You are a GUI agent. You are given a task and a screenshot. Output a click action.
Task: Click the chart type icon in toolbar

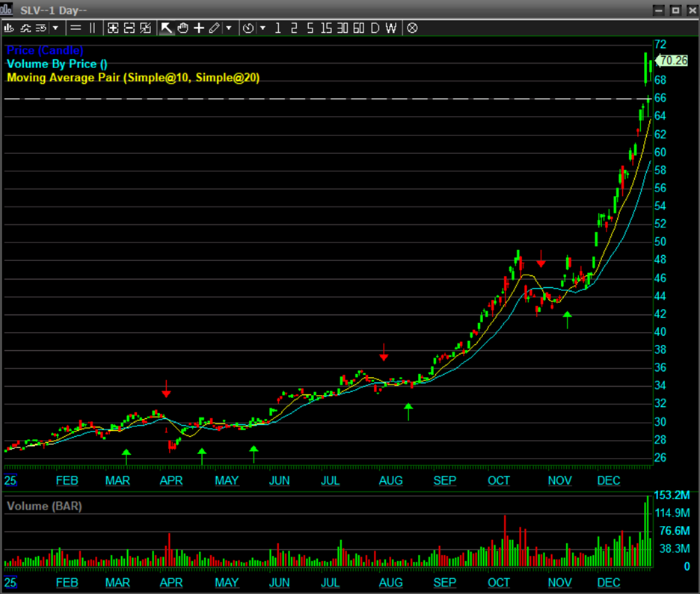[9, 28]
